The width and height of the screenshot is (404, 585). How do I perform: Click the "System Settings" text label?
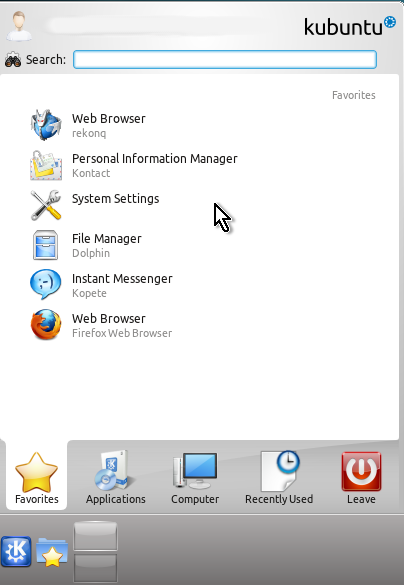(115, 198)
